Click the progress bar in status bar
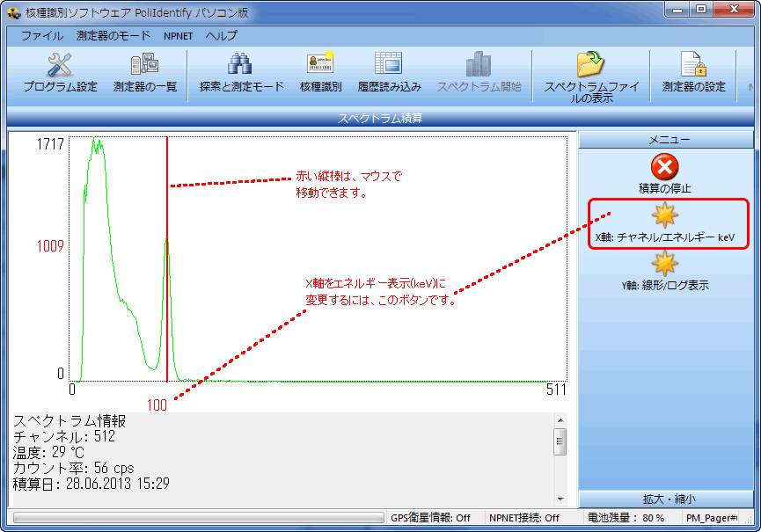Image resolution: width=761 pixels, height=532 pixels. pos(199,518)
